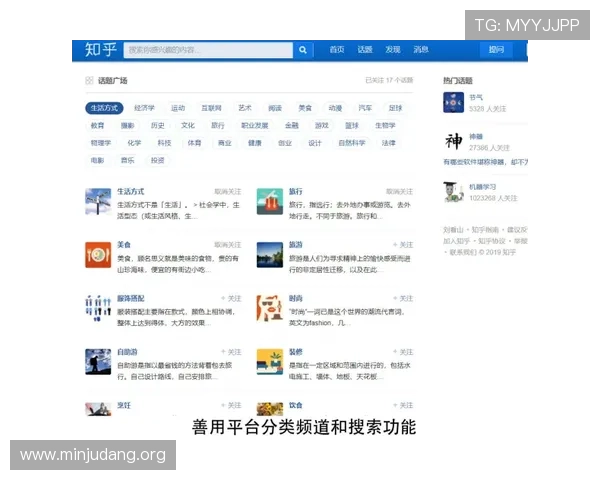Image resolution: width=600 pixels, height=480 pixels.
Task: Open 神器 hot topic avatar
Action: [453, 141]
